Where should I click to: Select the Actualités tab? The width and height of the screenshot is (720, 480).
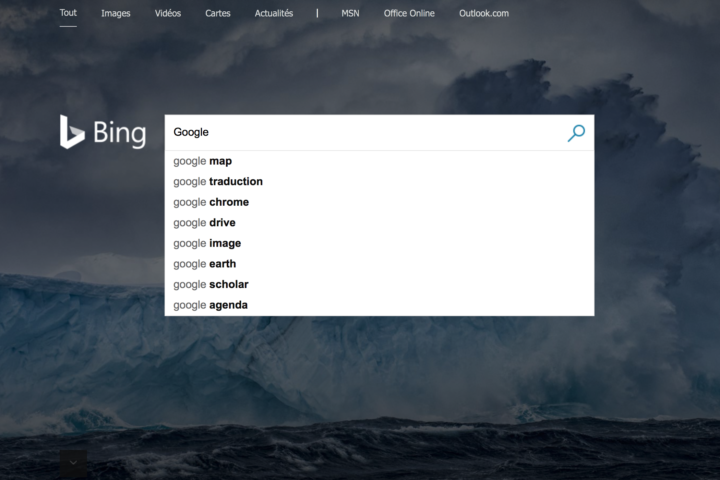274,13
